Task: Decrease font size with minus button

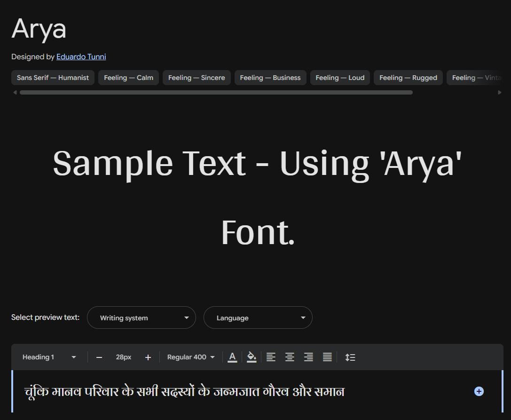Action: (x=99, y=357)
